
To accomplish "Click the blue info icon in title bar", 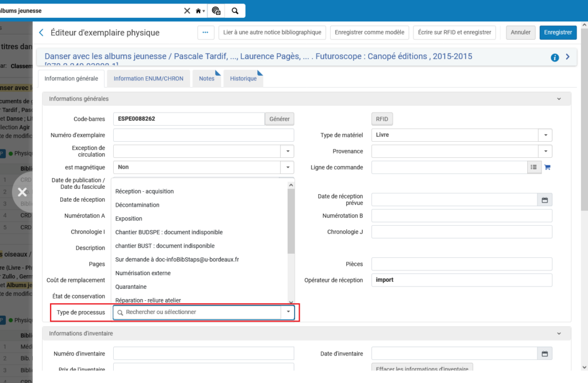I will point(555,57).
